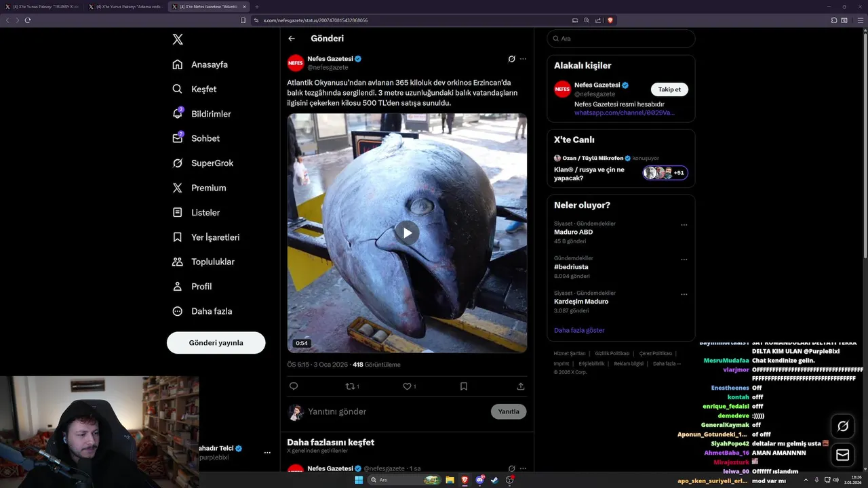Open more options for #bedriusta trend

coord(684,260)
